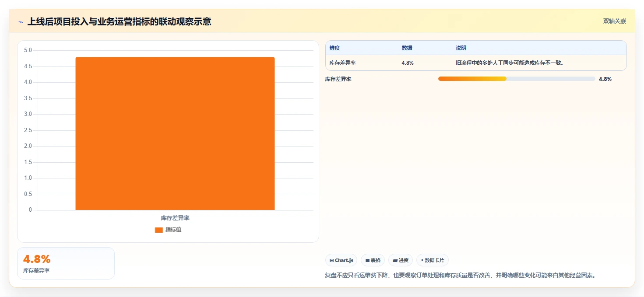Select the 维度 column header
This screenshot has height=297, width=644.
335,48
